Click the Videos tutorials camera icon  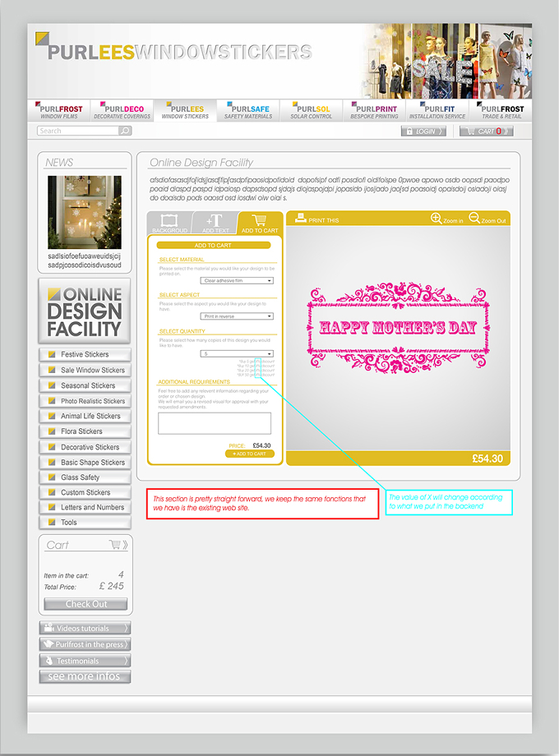click(x=49, y=627)
